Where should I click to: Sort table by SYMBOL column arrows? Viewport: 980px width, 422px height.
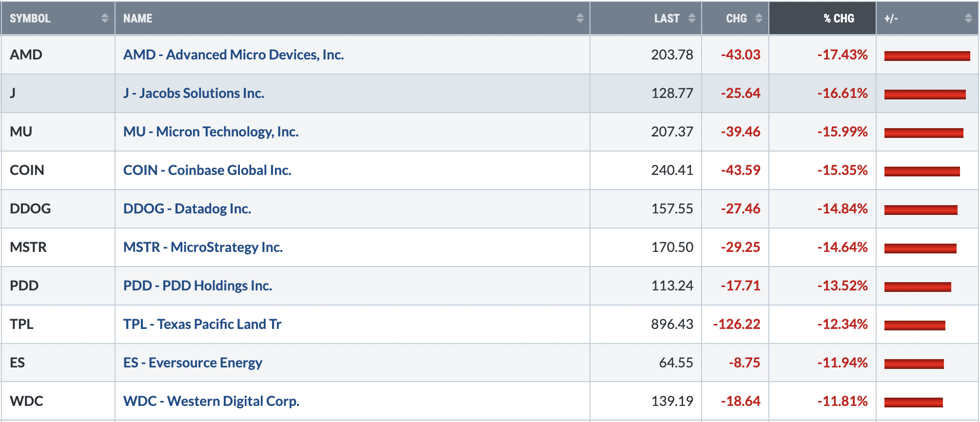(105, 18)
